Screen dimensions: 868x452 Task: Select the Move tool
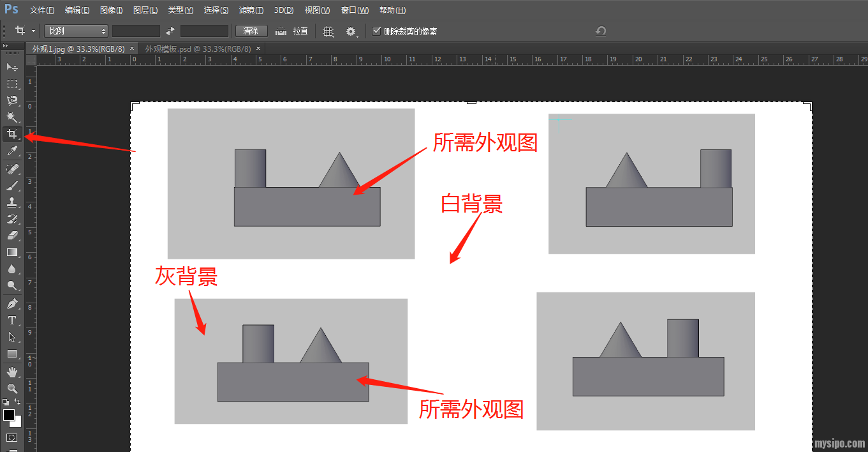tap(11, 67)
